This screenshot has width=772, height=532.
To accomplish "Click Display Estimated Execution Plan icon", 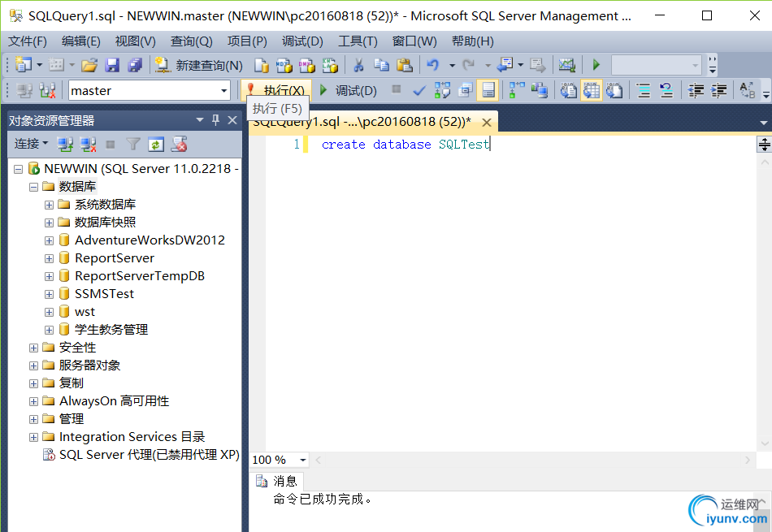I will point(442,90).
